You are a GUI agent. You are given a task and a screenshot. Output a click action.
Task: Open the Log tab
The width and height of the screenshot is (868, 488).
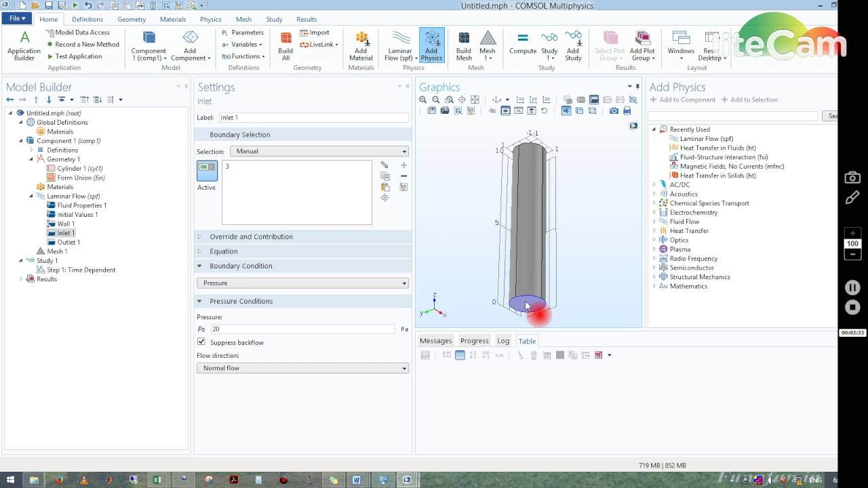pos(502,341)
